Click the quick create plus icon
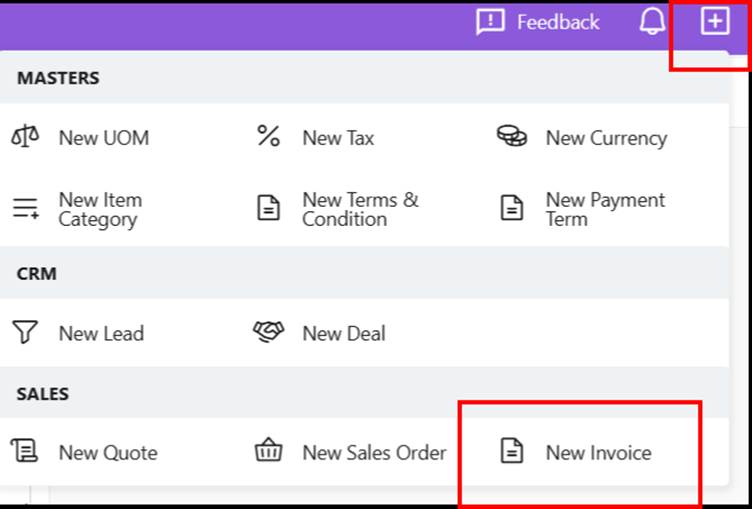Viewport: 752px width, 509px height. tap(714, 21)
